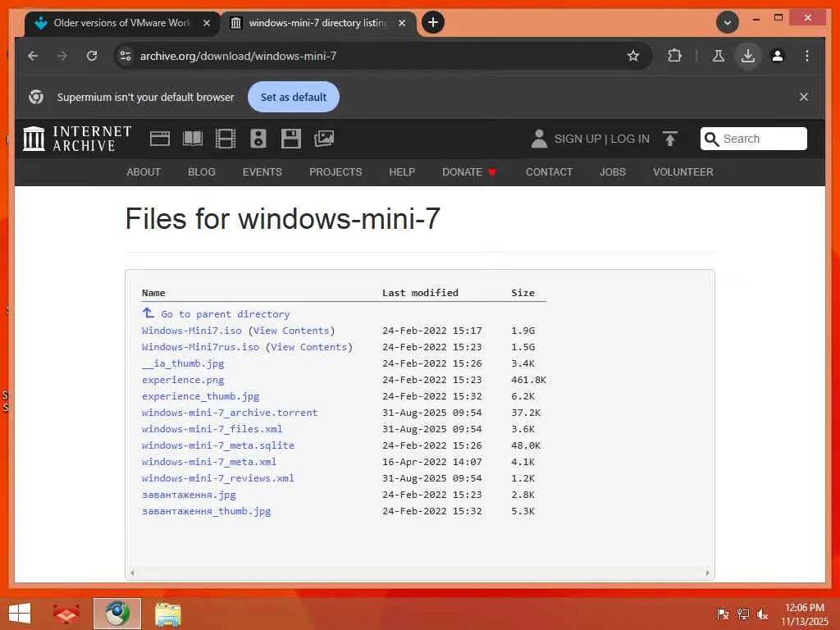Screen dimensions: 840x630
Task: View Contents of Windows-Mini7rus.iso
Action: (308, 347)
